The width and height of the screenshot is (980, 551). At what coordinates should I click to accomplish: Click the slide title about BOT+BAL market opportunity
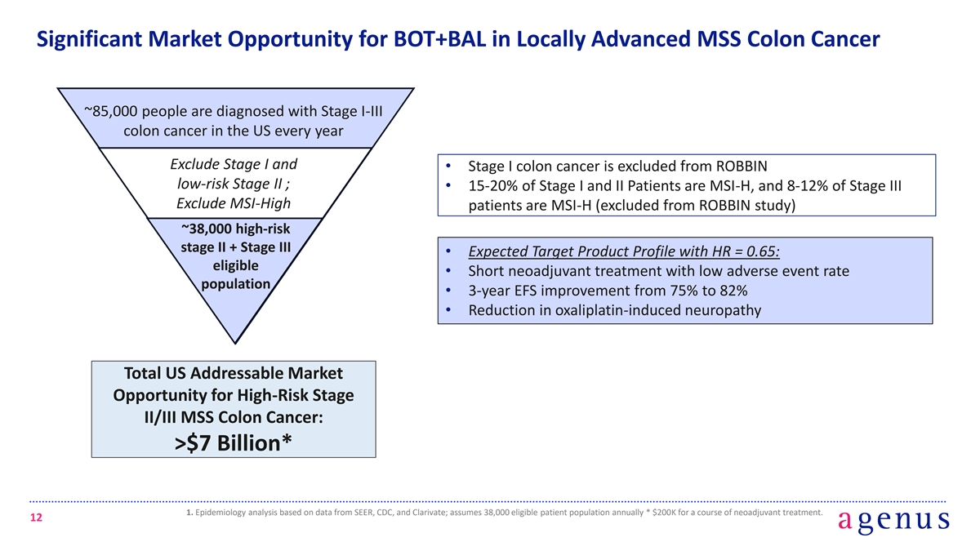[x=458, y=38]
